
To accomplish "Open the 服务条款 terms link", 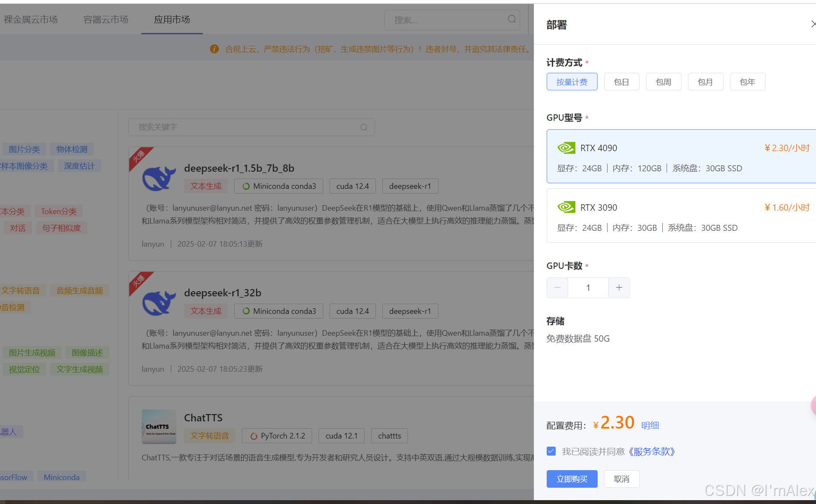I will click(x=651, y=451).
